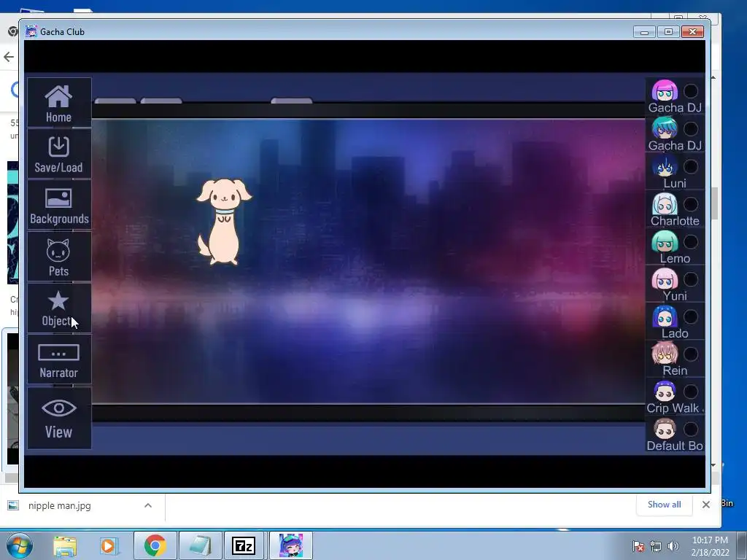Screen dimensions: 747x560
Task: Select the Default Boy character avatar
Action: (665, 429)
